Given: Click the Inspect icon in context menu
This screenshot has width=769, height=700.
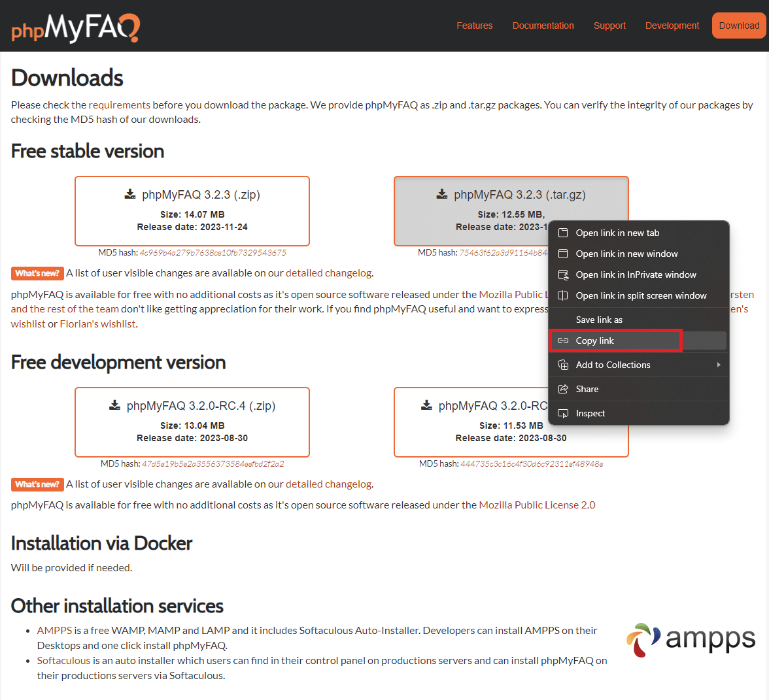Looking at the screenshot, I should pos(563,413).
